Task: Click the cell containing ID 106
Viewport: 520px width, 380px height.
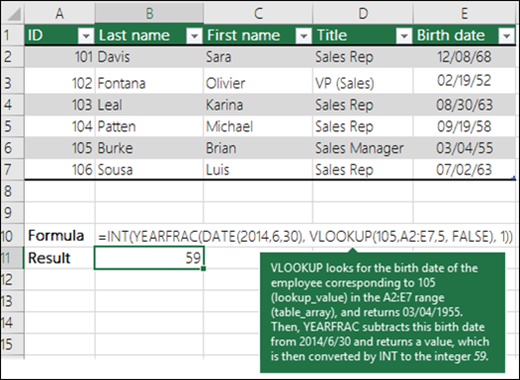Action: tap(60, 169)
